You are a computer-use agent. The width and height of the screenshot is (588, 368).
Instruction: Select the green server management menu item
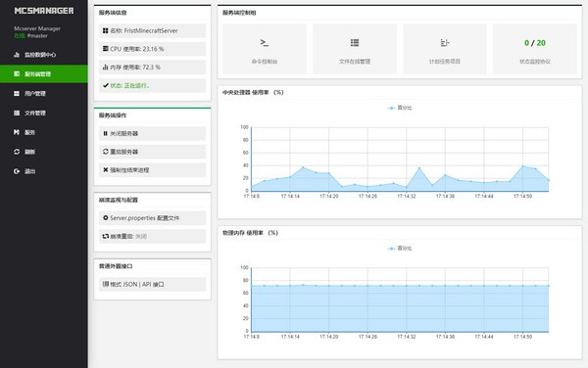pos(44,73)
